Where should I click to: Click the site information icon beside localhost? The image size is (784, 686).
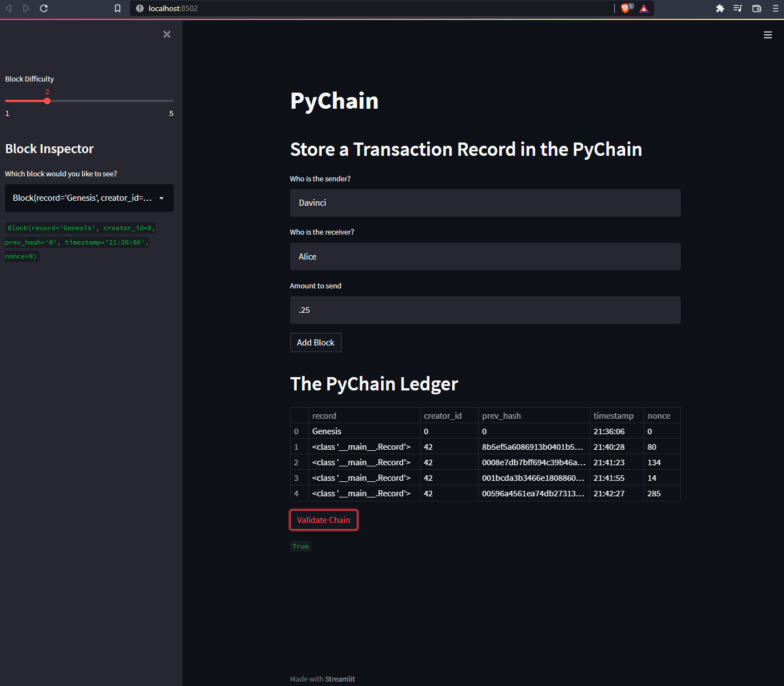pos(139,8)
